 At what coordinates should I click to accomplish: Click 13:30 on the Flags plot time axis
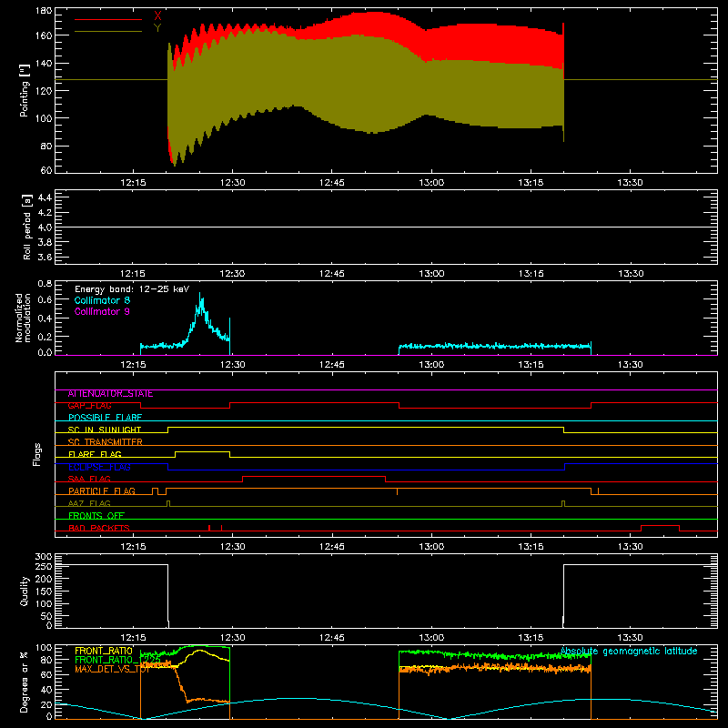pyautogui.click(x=630, y=547)
